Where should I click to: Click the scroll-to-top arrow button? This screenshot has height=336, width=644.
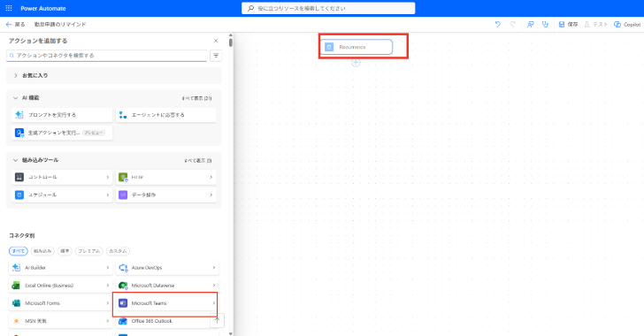(218, 320)
